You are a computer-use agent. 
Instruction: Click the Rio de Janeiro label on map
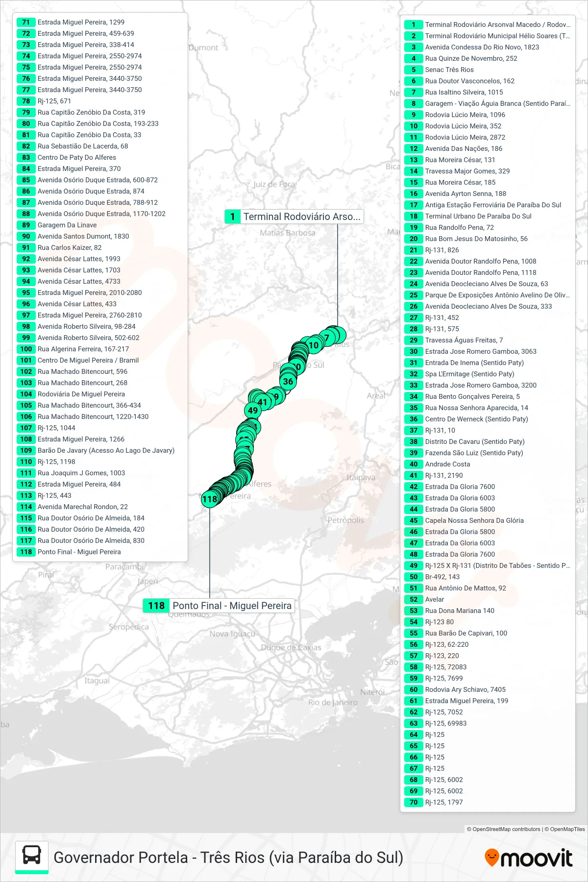point(333,702)
